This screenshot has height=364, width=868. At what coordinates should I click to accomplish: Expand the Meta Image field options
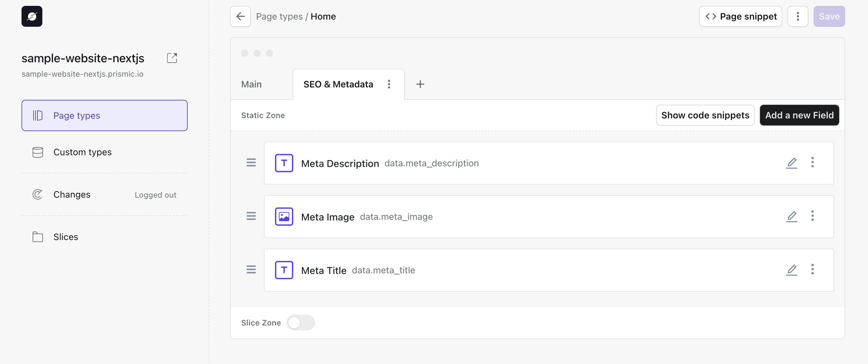coord(813,216)
